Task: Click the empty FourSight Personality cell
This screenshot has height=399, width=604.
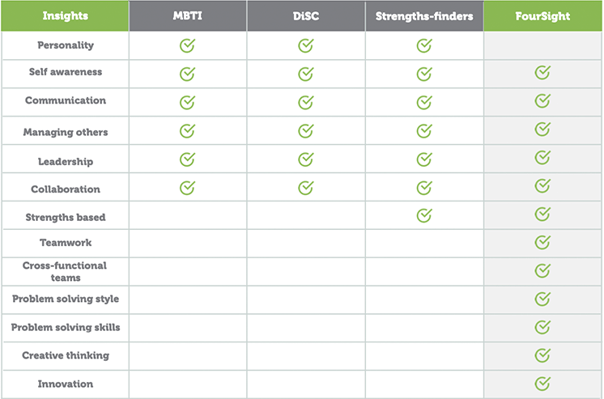Action: click(x=543, y=45)
